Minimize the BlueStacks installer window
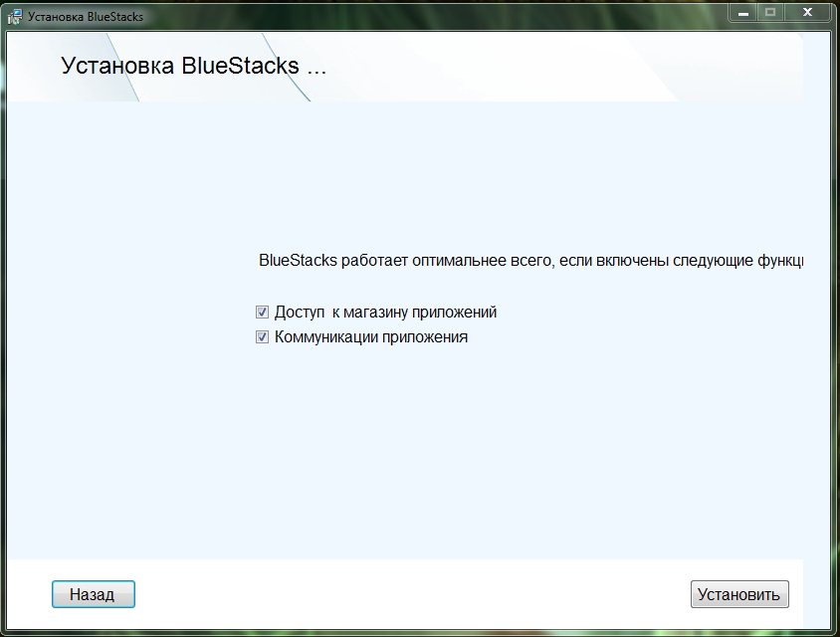 (743, 13)
